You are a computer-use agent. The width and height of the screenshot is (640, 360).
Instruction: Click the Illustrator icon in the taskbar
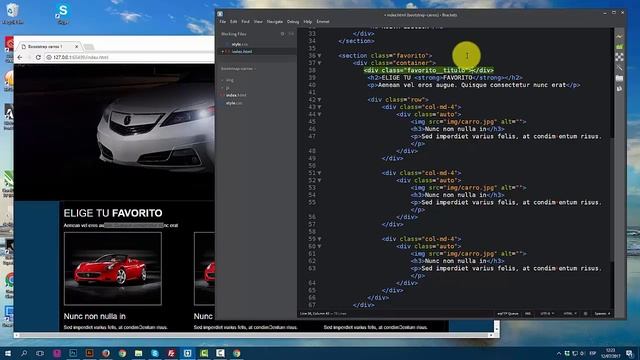click(89, 353)
